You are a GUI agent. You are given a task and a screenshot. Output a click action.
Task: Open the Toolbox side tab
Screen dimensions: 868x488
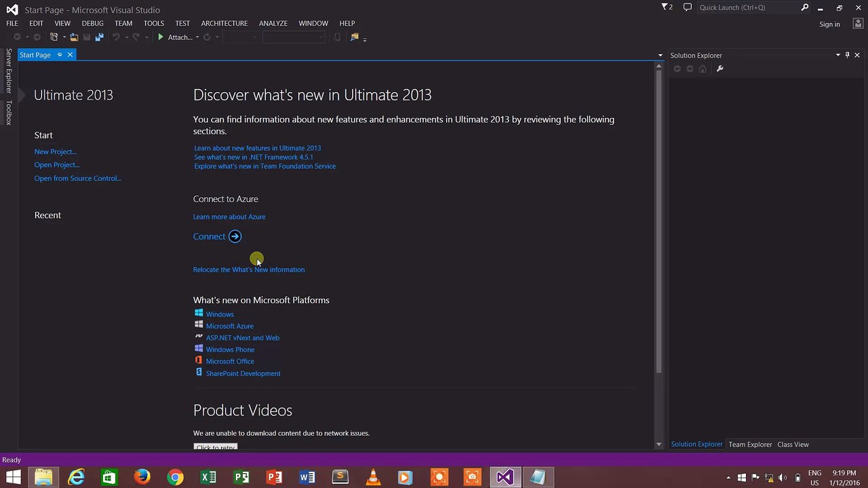9,113
